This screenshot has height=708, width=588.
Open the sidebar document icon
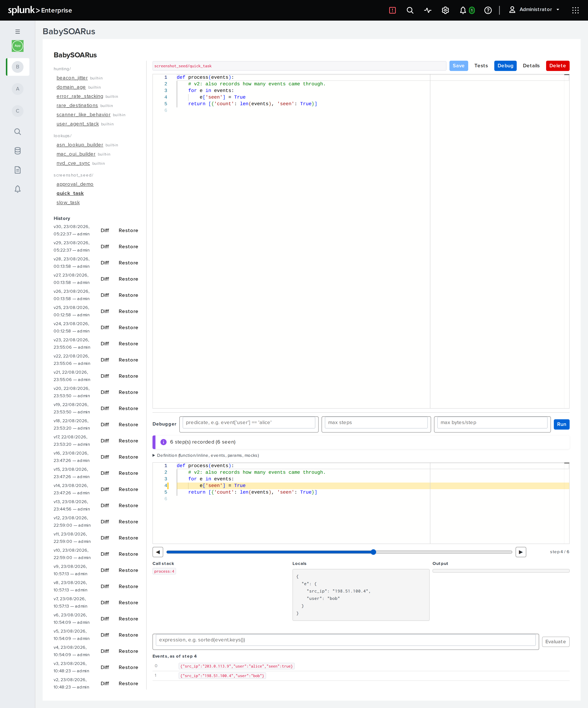tap(17, 170)
